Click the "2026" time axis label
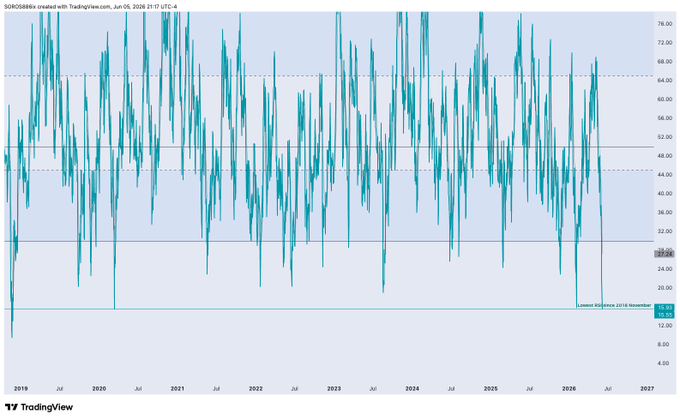The height and width of the screenshot is (420, 680). 569,389
